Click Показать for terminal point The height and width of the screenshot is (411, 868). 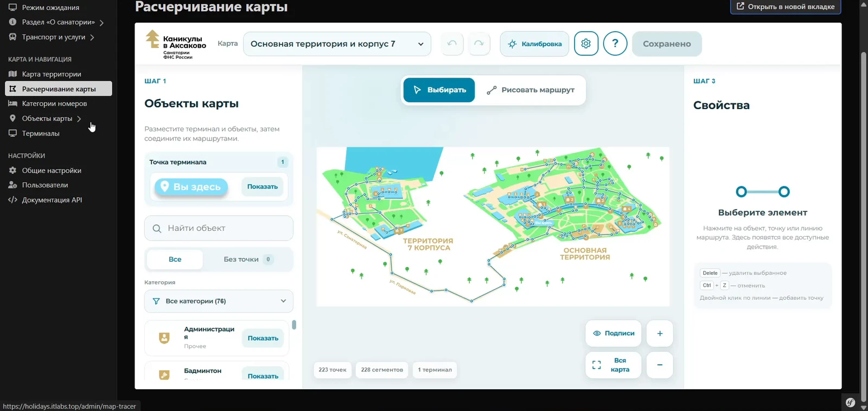[x=263, y=187]
